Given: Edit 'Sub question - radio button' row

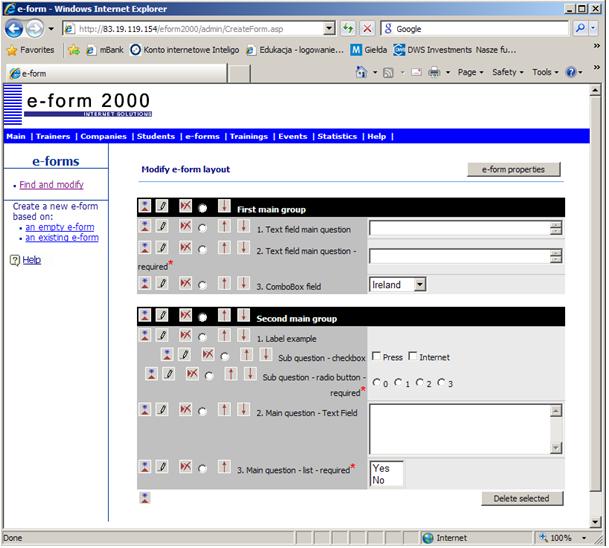Looking at the screenshot, I should click(x=169, y=374).
